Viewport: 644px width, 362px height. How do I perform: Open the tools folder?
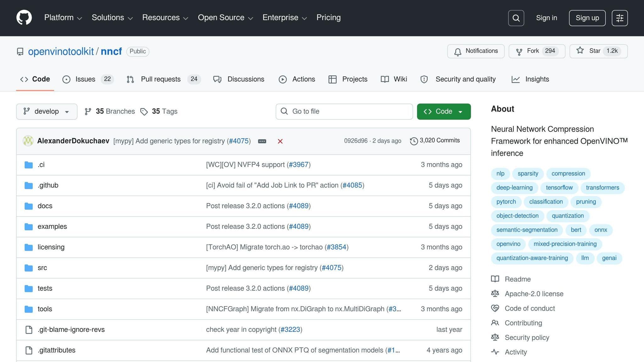[x=45, y=309]
